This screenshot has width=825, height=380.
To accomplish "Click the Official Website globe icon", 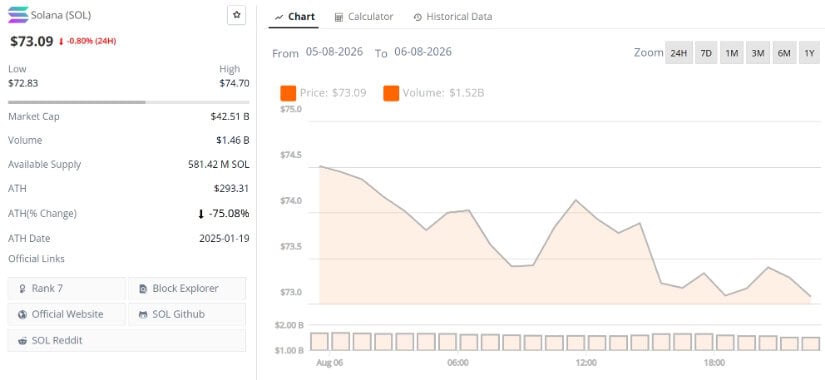I will pos(23,315).
